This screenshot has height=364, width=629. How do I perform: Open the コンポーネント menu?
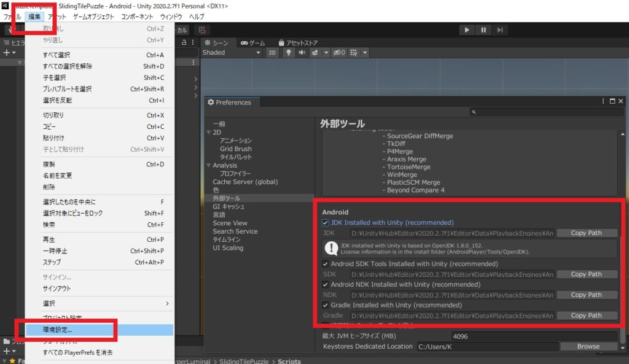point(137,17)
